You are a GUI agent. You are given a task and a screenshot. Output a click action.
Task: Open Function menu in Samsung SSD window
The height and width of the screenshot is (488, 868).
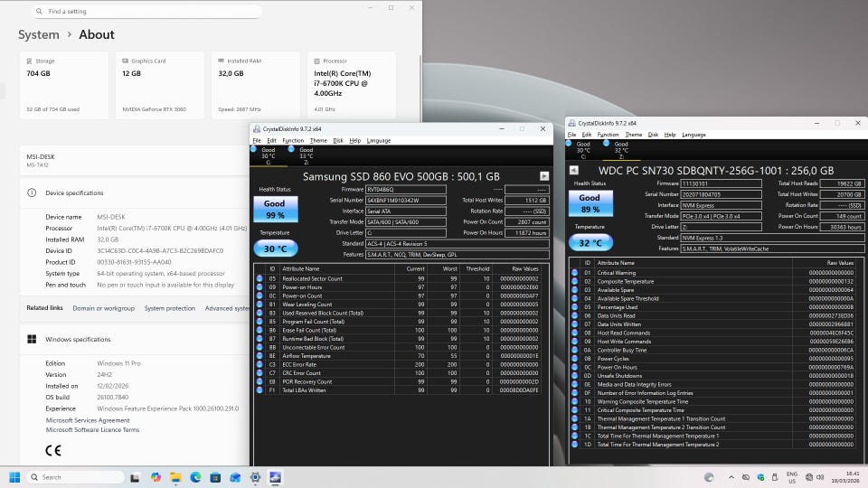[293, 140]
